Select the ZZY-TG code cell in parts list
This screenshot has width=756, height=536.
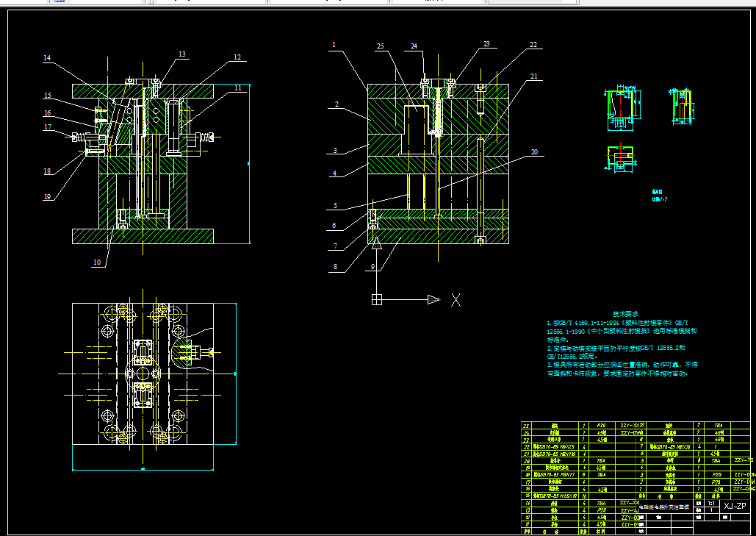[743, 460]
